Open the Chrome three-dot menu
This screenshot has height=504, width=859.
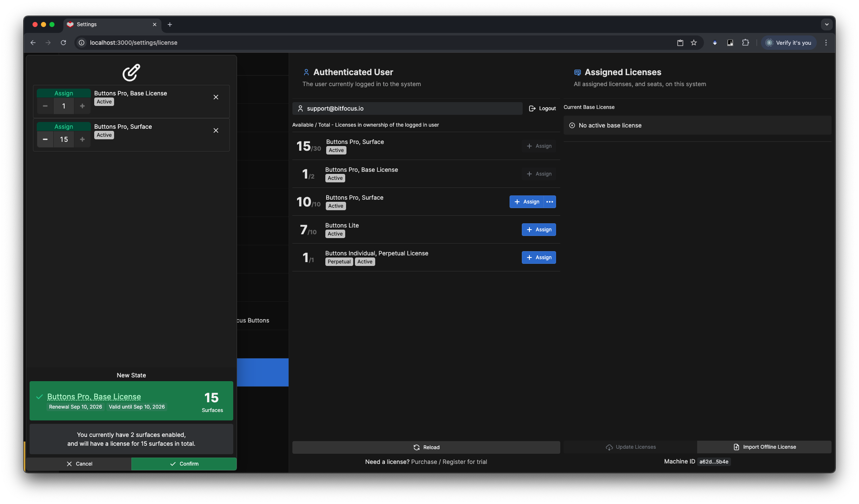tap(826, 43)
